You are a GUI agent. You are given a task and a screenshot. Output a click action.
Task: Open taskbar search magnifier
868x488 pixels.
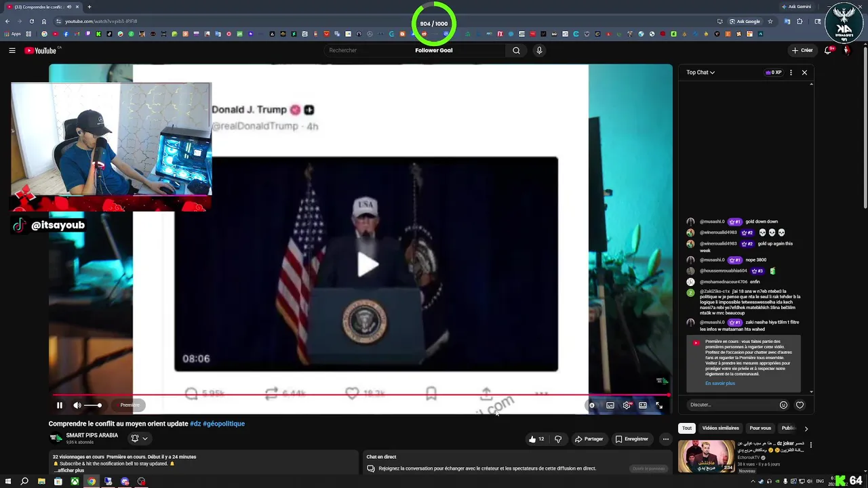click(24, 481)
